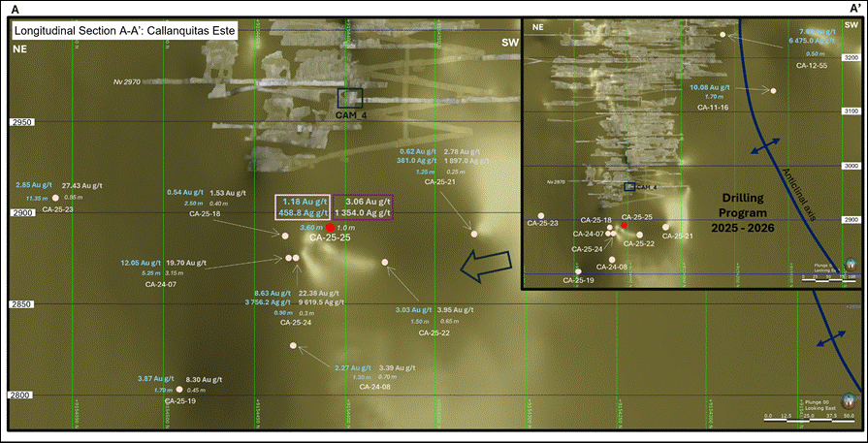This screenshot has height=443, width=868.
Task: Click the CA-24-08 drill hole dot in main section
Action: [293, 345]
